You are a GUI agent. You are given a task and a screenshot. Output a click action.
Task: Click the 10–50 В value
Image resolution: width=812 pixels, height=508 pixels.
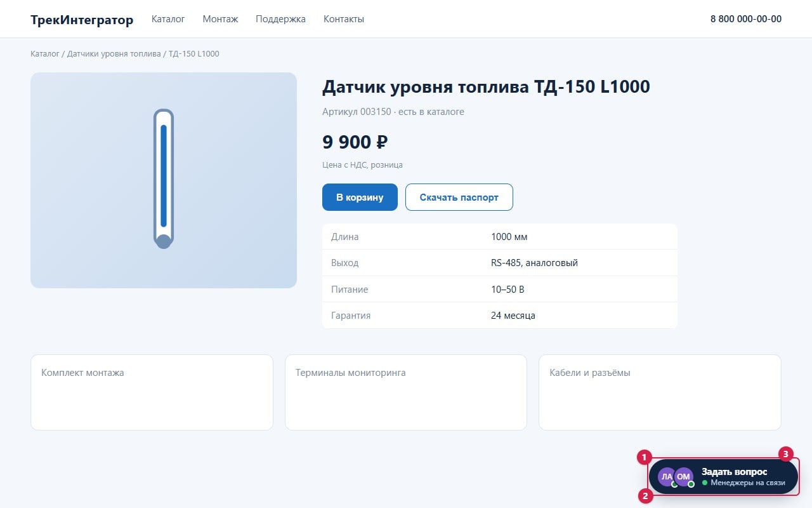pyautogui.click(x=507, y=290)
